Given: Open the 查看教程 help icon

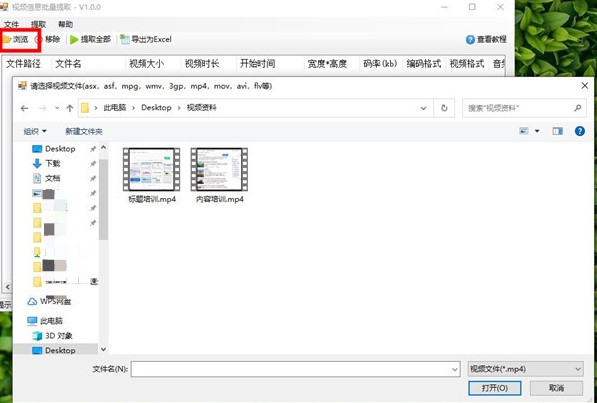Looking at the screenshot, I should click(470, 39).
